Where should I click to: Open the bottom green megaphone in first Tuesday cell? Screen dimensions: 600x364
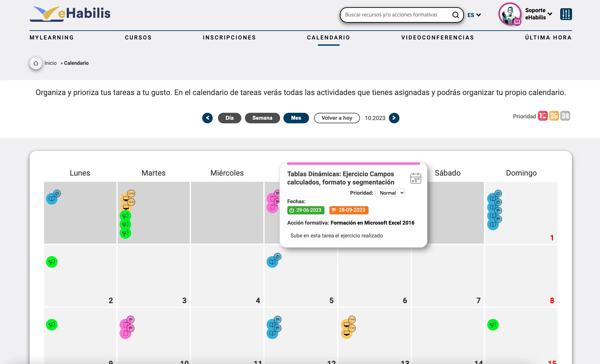click(125, 233)
